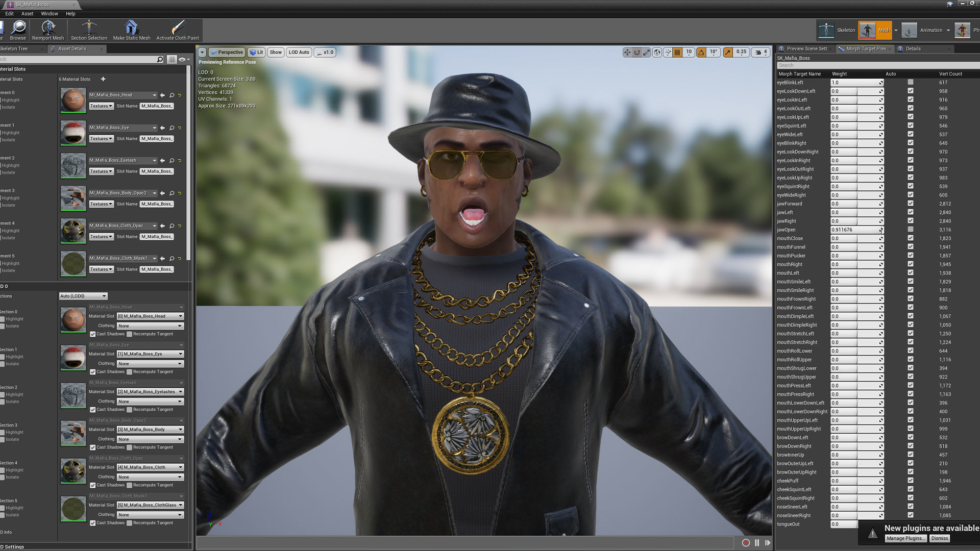Click the Reimport Mesh toolbar icon
Screen dimensions: 980x551
48,28
